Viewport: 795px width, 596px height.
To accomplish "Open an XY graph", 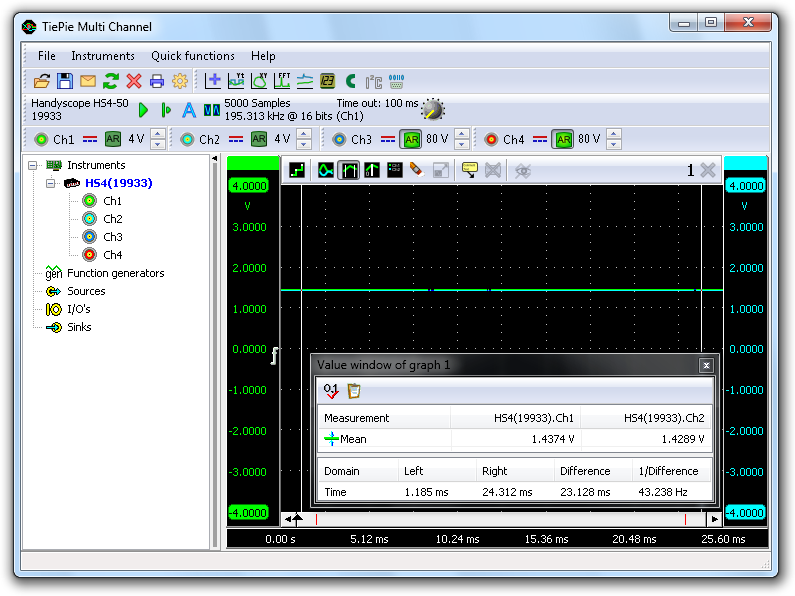I will click(259, 81).
